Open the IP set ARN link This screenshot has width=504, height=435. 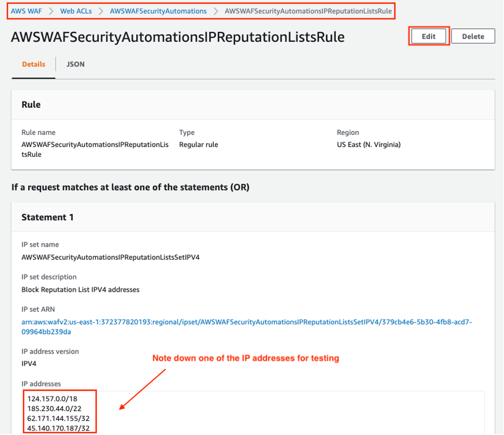tap(247, 327)
